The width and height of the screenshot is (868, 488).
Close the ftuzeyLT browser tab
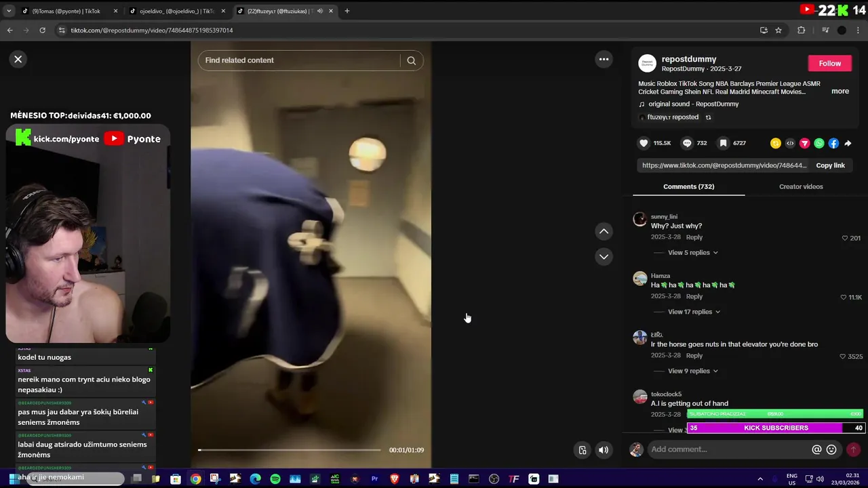(331, 11)
